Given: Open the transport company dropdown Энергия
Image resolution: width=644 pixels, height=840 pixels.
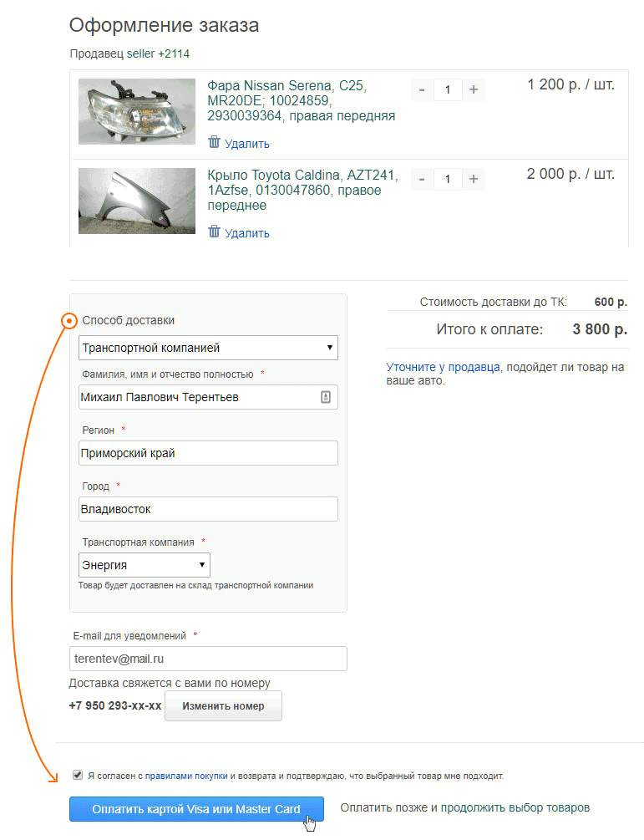Looking at the screenshot, I should [144, 565].
